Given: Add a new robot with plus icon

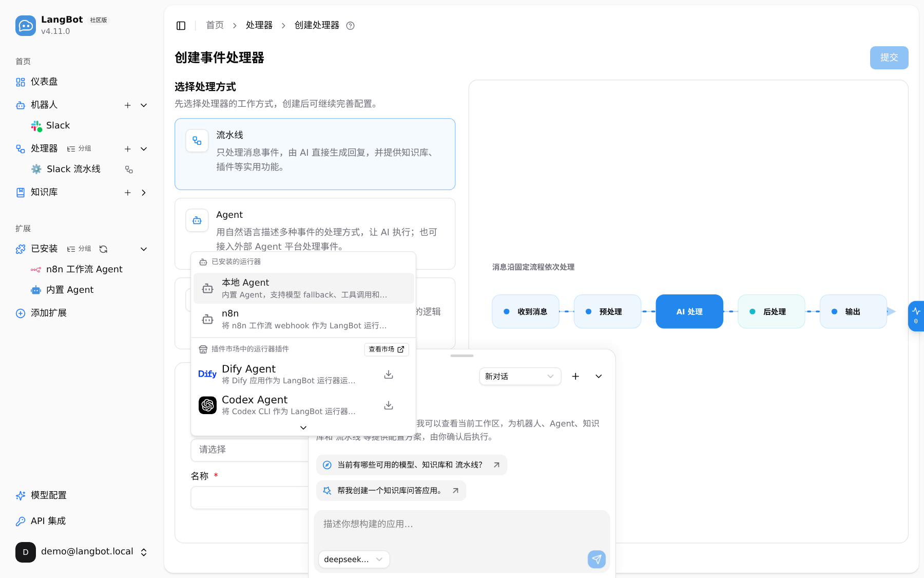Looking at the screenshot, I should pos(128,105).
